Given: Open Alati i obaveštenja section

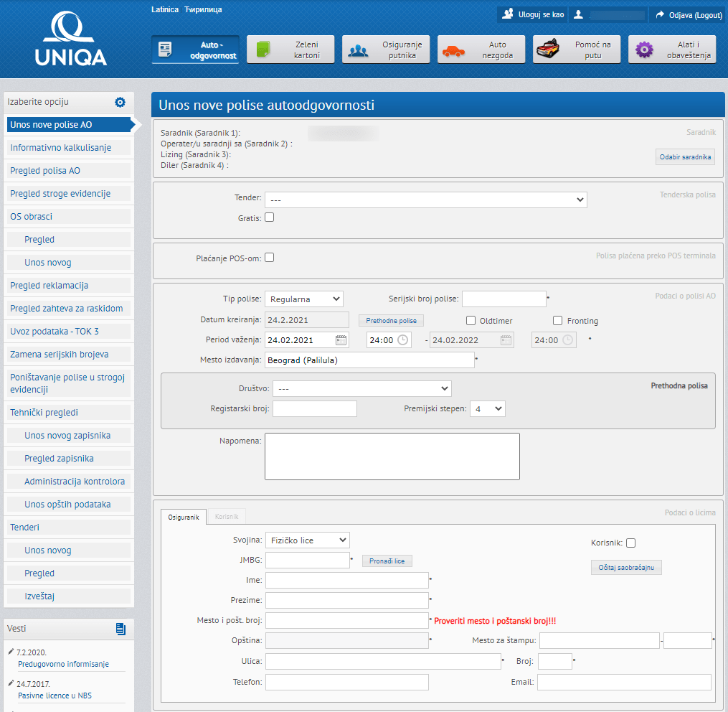Looking at the screenshot, I should coord(671,50).
